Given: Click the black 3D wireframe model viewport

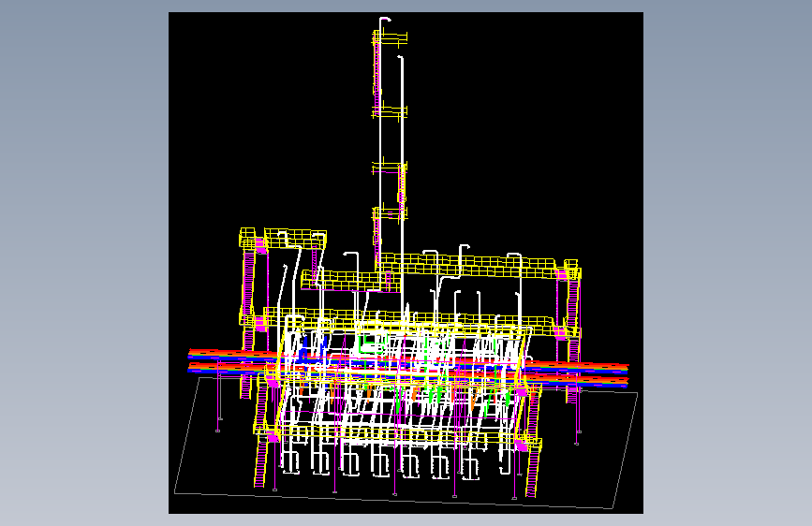Looking at the screenshot, I should 406,263.
